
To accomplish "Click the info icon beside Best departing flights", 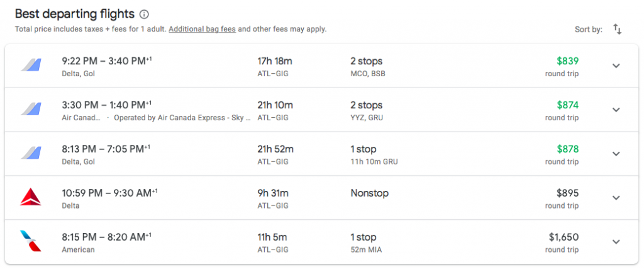I will click(144, 14).
